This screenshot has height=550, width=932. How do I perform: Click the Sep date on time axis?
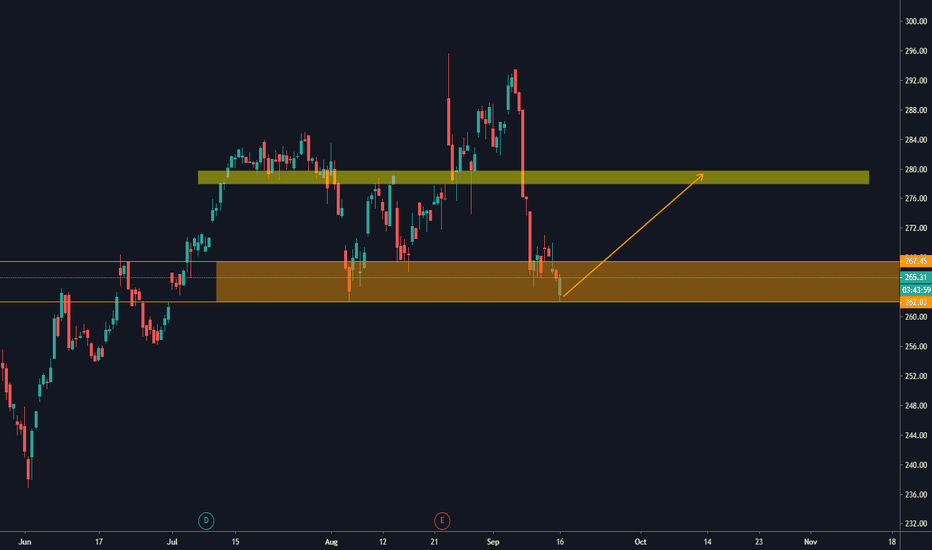(493, 542)
